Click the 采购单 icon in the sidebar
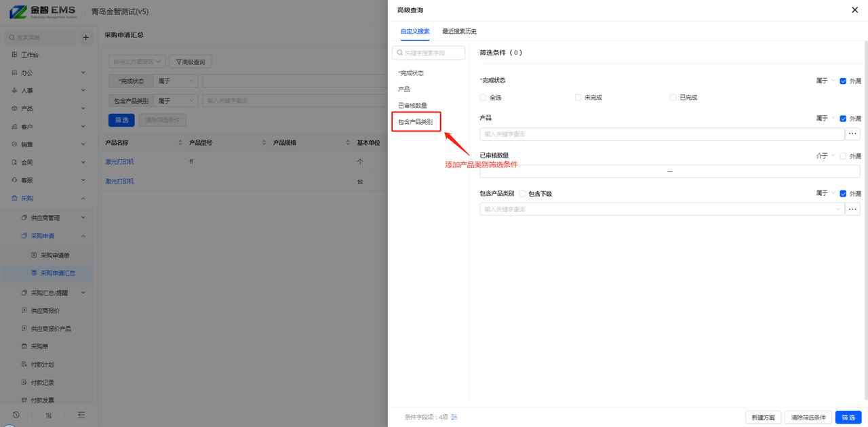 coord(24,346)
